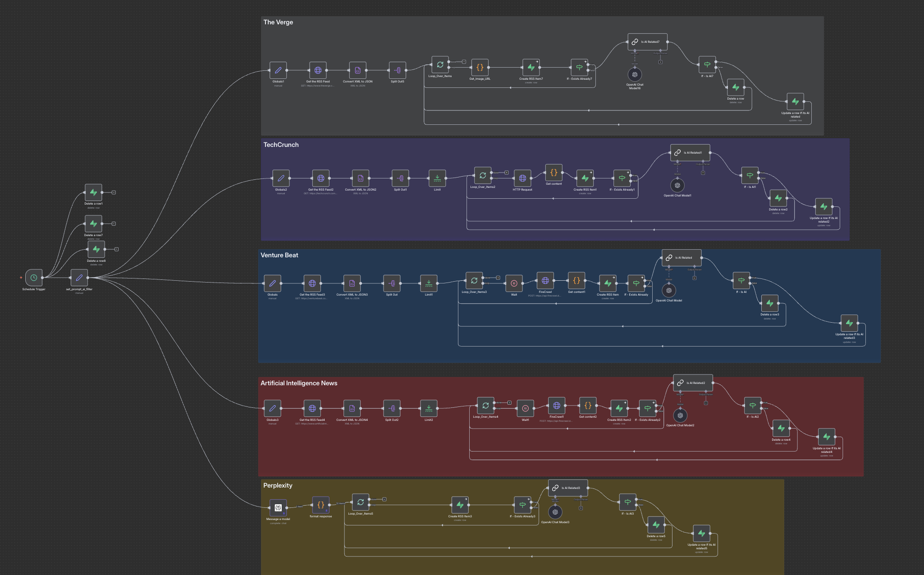Click Get the RSS Feed globe node in The Verge

coord(318,70)
